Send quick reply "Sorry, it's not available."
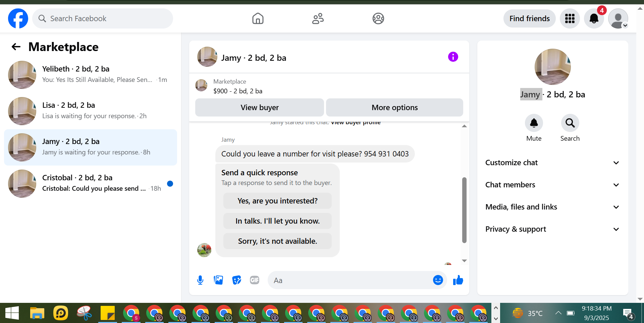The height and width of the screenshot is (323, 644). tap(277, 241)
